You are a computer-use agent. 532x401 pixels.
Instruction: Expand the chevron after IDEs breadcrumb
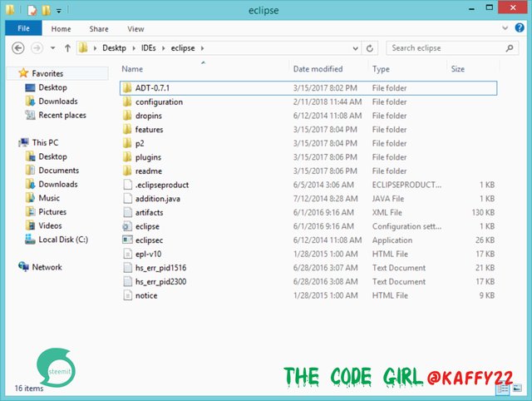(164, 48)
